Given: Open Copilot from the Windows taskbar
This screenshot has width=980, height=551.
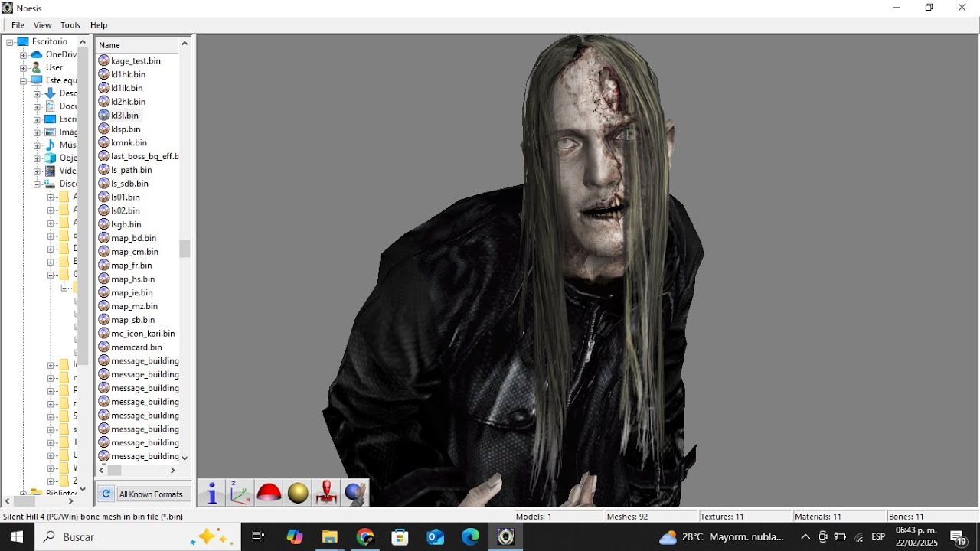Looking at the screenshot, I should coord(295,537).
